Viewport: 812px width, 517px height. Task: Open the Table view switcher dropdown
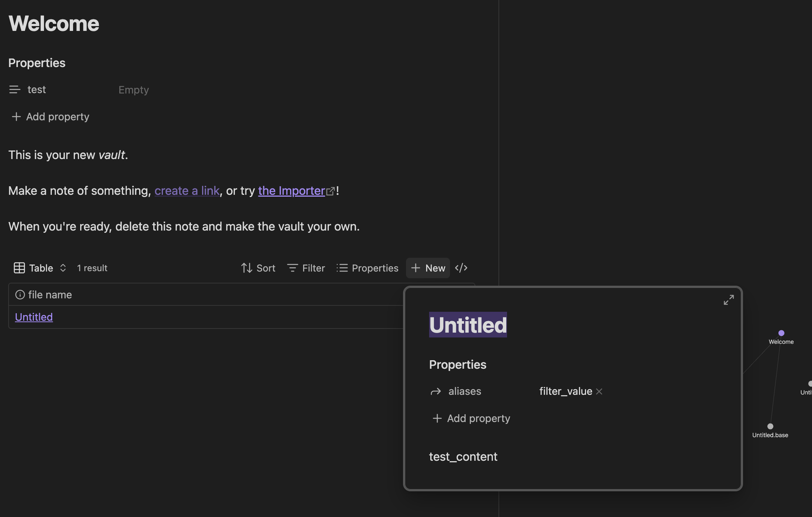coord(41,268)
